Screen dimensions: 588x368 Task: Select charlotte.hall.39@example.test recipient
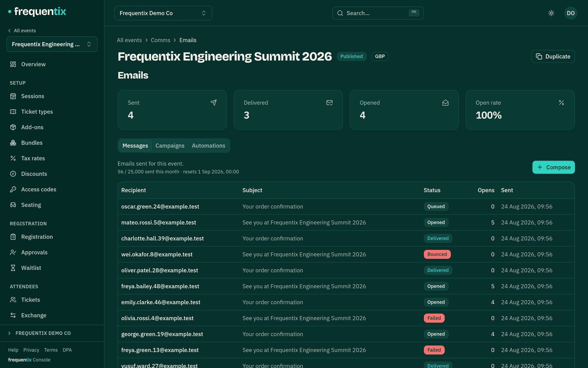162,238
